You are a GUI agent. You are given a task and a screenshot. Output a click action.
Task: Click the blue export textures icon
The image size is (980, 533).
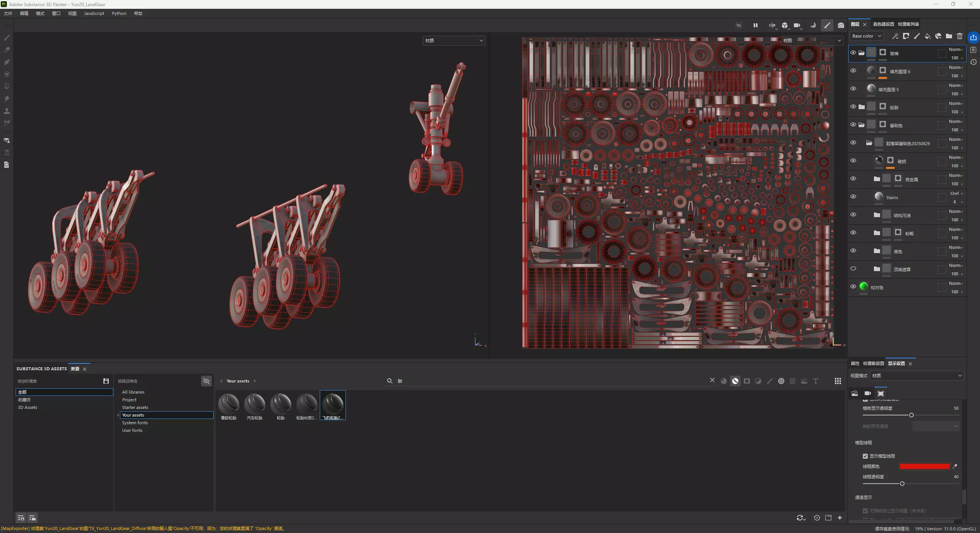point(973,37)
